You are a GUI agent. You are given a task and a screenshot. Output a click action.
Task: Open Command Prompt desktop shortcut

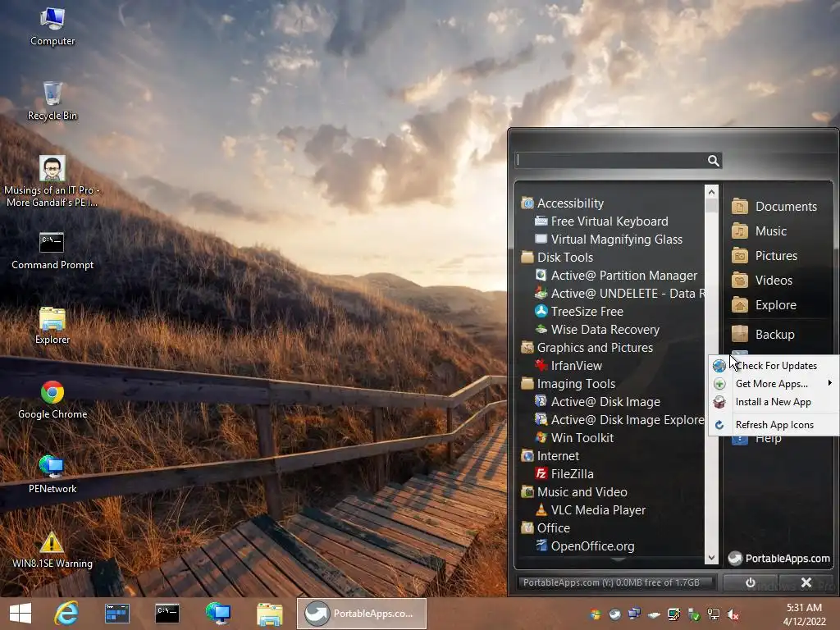coord(52,250)
